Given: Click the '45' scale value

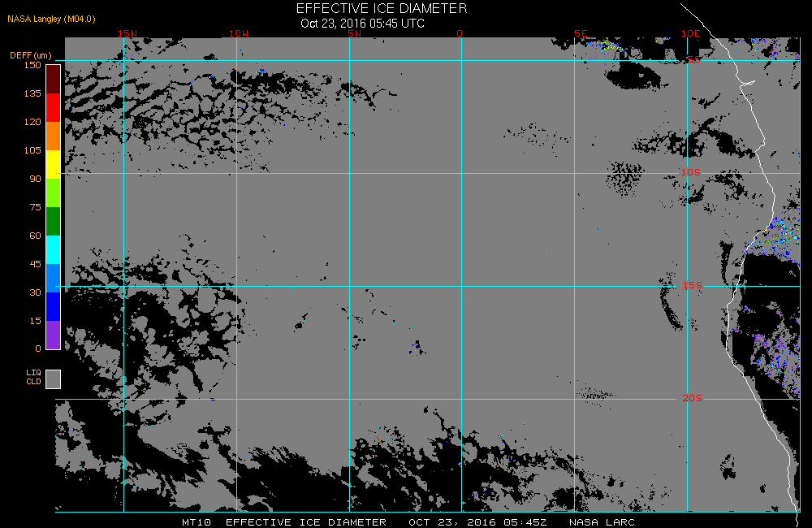Looking at the screenshot, I should click(x=35, y=264).
